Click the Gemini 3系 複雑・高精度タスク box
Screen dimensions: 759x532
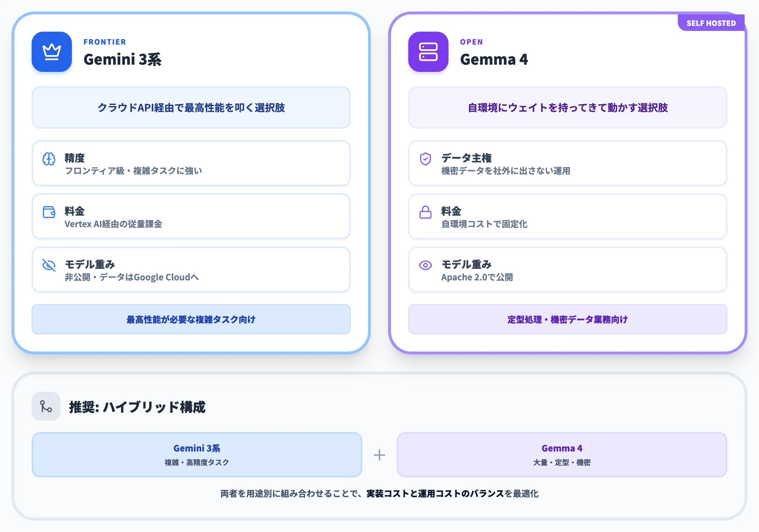tap(197, 455)
